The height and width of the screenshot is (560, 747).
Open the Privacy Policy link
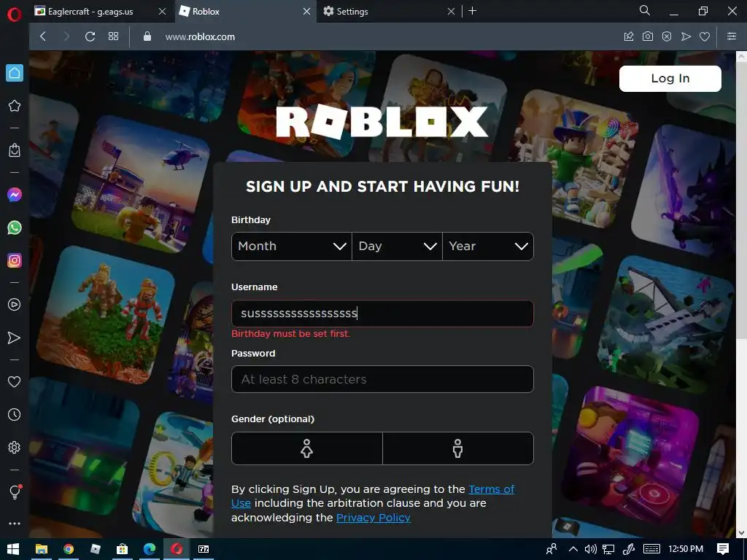[373, 518]
